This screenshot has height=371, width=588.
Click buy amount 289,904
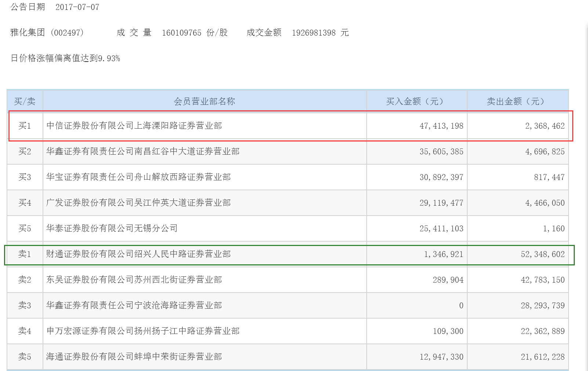pyautogui.click(x=448, y=280)
